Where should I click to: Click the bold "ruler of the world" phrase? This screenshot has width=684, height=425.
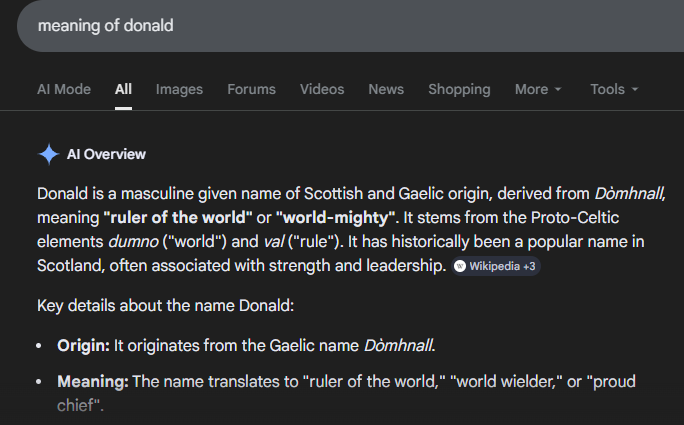click(x=177, y=215)
